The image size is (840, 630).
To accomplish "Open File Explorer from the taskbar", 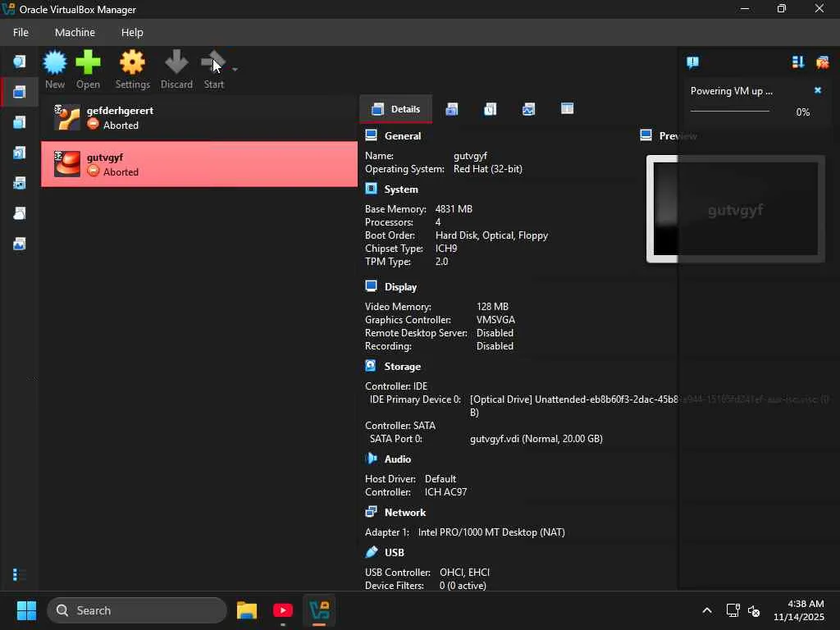I will [247, 610].
